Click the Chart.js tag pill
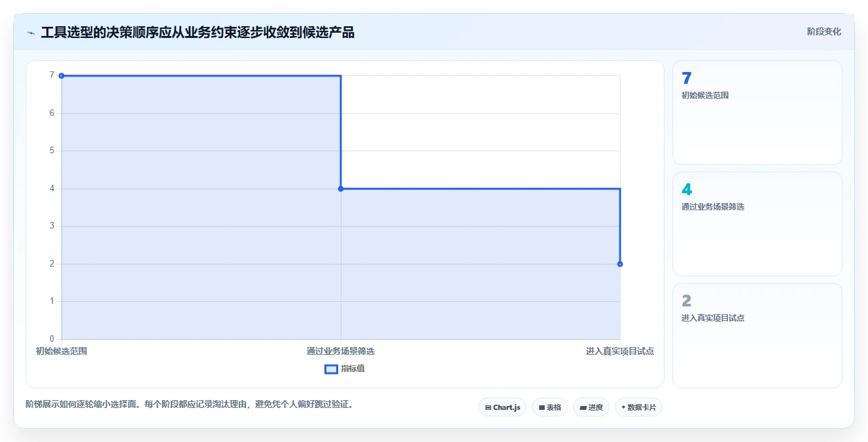Image resolution: width=868 pixels, height=442 pixels. (502, 407)
